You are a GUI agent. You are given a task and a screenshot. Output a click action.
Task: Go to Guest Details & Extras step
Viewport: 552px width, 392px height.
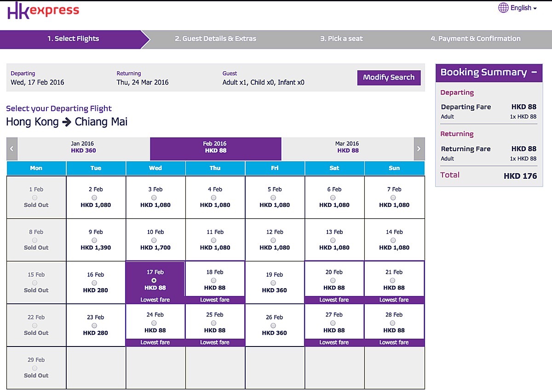pyautogui.click(x=215, y=39)
